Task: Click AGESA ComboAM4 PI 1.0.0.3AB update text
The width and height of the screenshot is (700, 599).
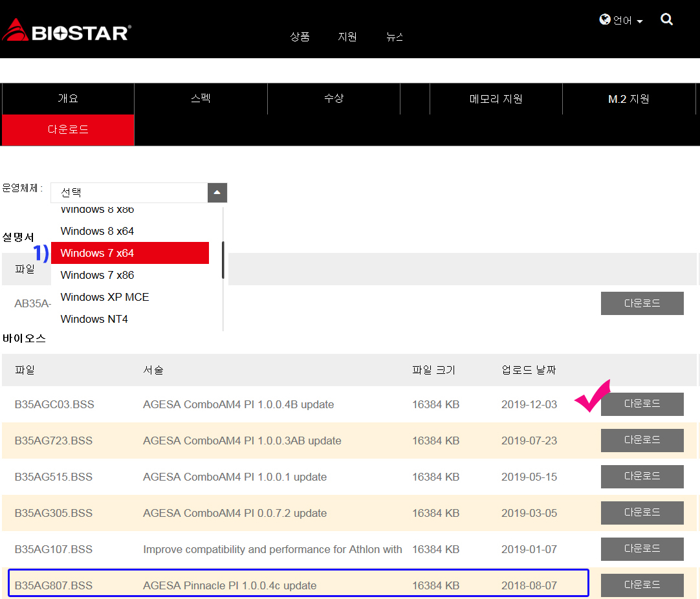Action: tap(242, 441)
